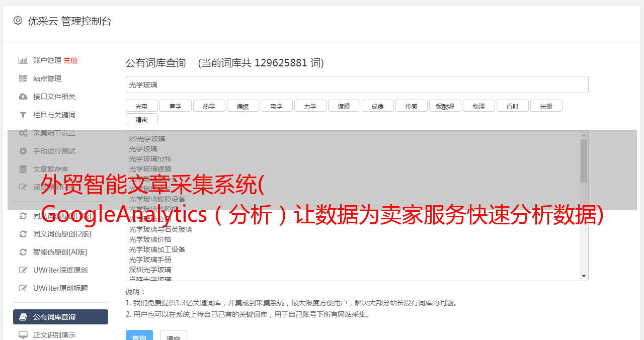Open the red 充值 recharge link

tap(70, 60)
